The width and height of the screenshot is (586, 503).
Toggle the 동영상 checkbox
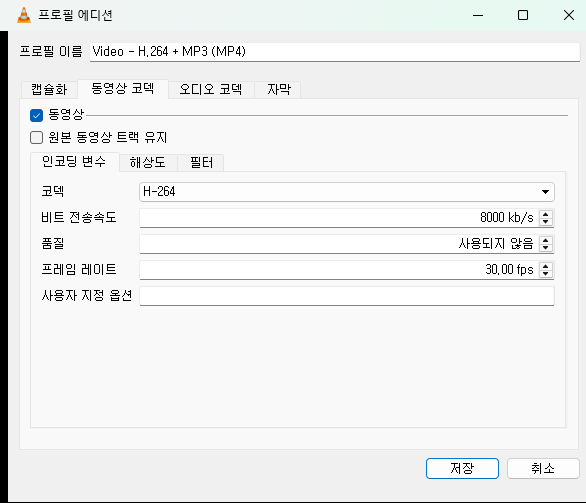37,115
